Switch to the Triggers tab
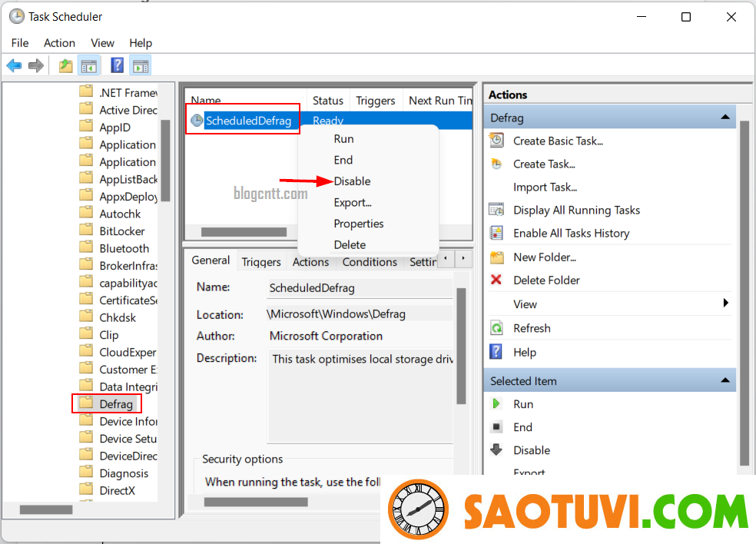Image resolution: width=756 pixels, height=544 pixels. (261, 262)
